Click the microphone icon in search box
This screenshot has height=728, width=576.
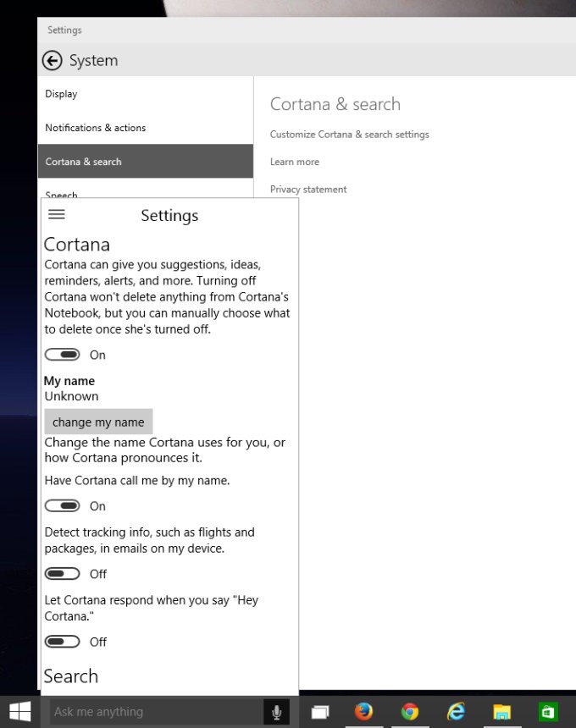(x=276, y=712)
